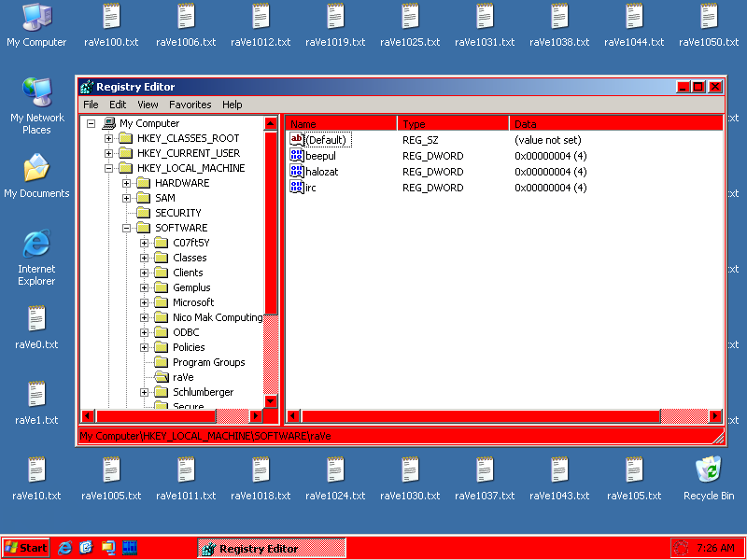Click the (value not set) data cell
Image resolution: width=747 pixels, height=560 pixels.
[x=548, y=140]
